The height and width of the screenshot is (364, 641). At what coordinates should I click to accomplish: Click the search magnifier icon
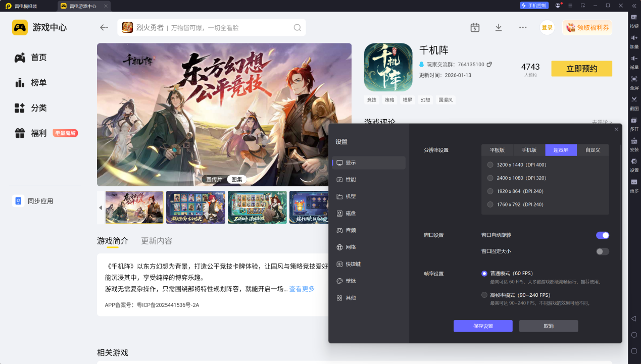[x=298, y=27]
